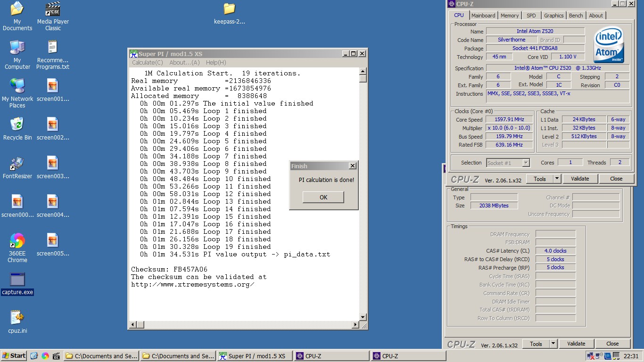Select the screen004 desktop file
The width and height of the screenshot is (644, 362).
(53, 206)
